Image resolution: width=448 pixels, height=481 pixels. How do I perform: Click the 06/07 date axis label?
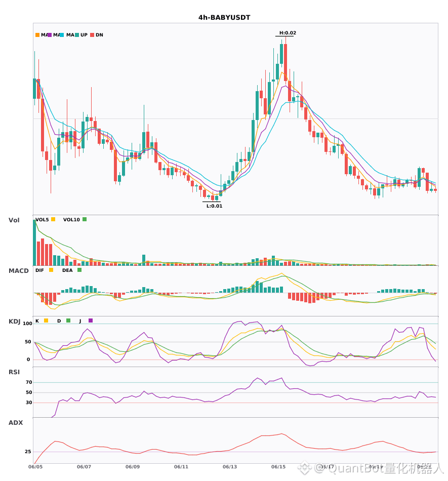click(x=84, y=467)
